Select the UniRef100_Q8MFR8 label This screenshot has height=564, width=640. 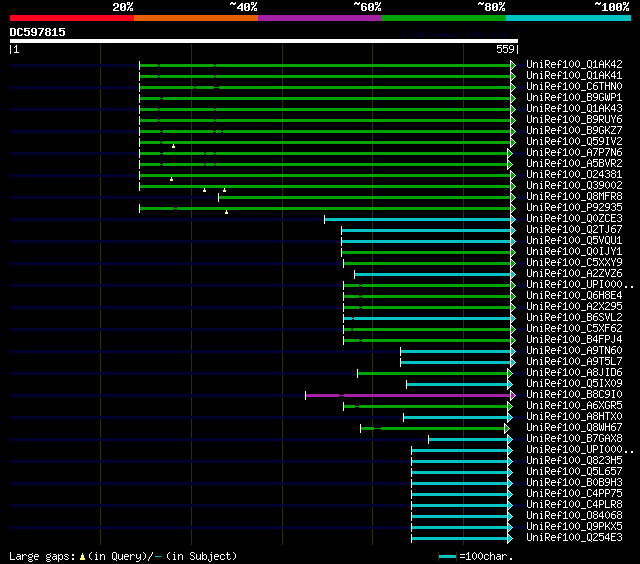pos(574,197)
